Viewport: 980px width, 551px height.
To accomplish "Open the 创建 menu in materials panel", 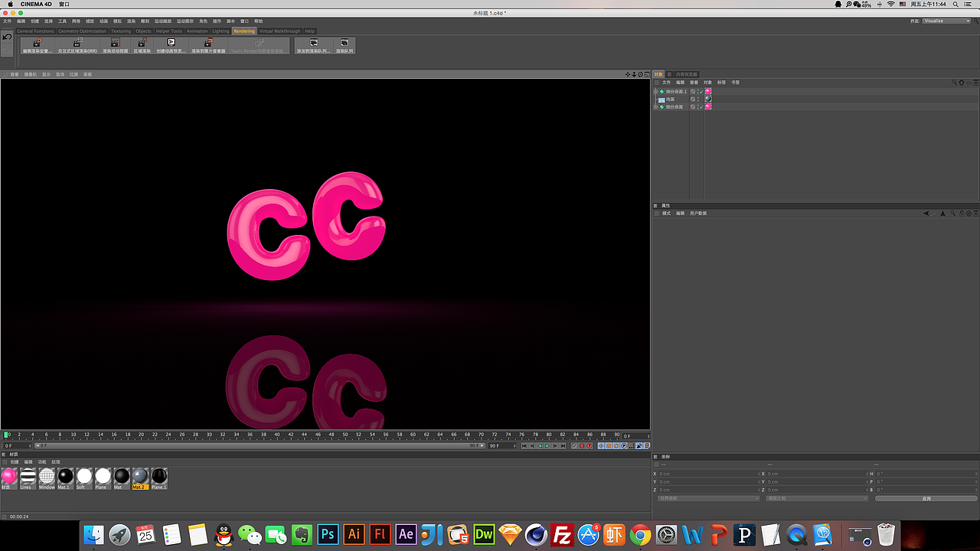I will pyautogui.click(x=15, y=461).
